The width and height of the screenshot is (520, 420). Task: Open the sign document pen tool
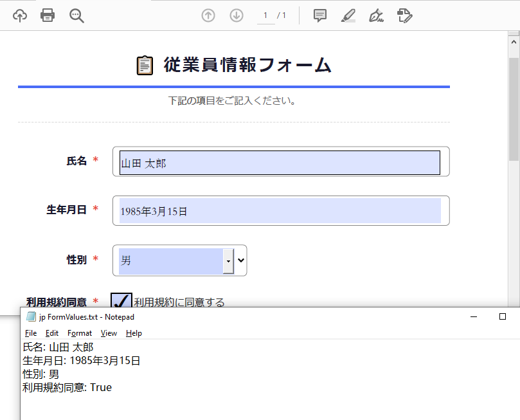pyautogui.click(x=377, y=15)
